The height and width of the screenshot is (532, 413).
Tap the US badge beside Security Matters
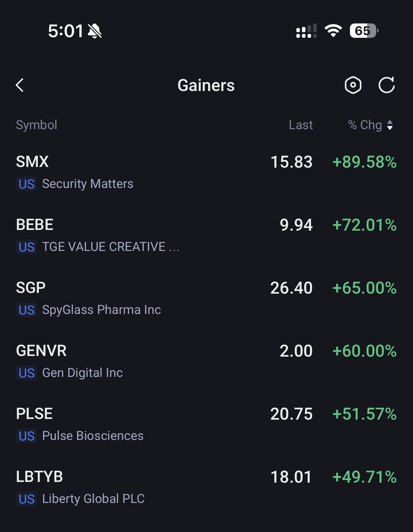point(27,184)
